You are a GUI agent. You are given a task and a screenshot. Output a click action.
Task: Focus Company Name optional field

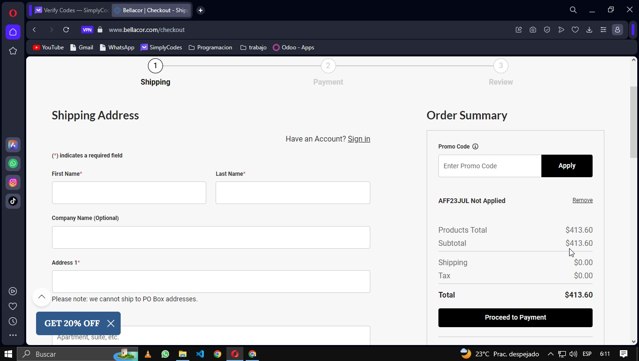coord(211,237)
